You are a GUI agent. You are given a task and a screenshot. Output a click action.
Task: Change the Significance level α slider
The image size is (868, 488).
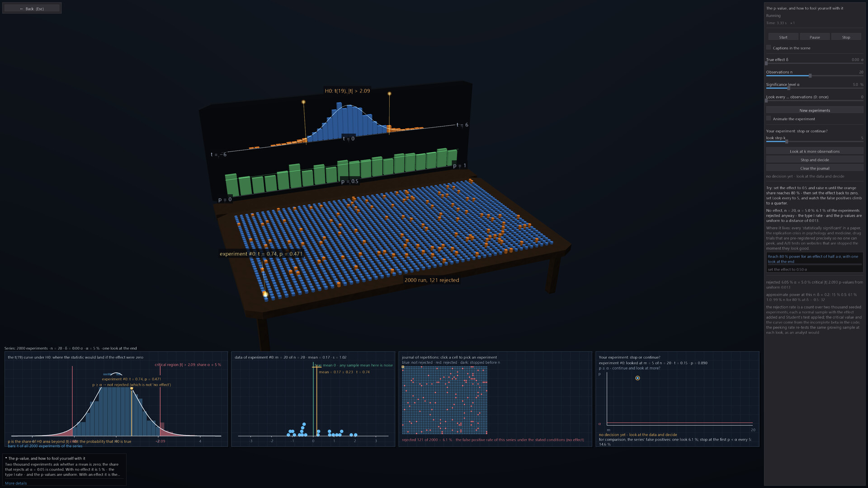(815, 88)
